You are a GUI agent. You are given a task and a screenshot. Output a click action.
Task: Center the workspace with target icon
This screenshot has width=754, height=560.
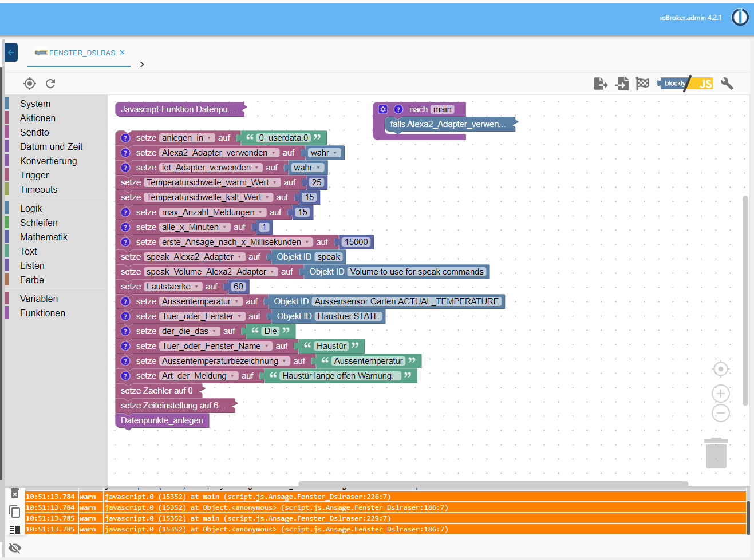721,370
